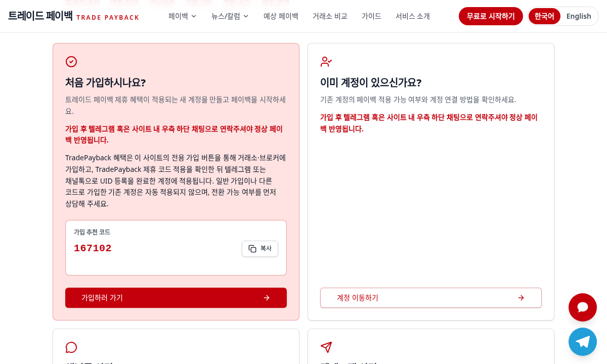Open the 거래소 비교 menu item
607x364 pixels.
click(330, 16)
